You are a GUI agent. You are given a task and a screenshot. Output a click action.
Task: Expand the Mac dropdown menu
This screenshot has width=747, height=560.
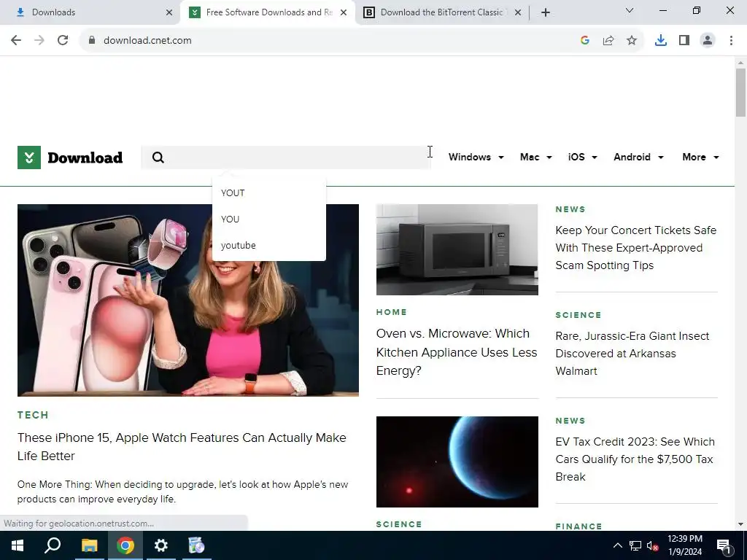(536, 157)
